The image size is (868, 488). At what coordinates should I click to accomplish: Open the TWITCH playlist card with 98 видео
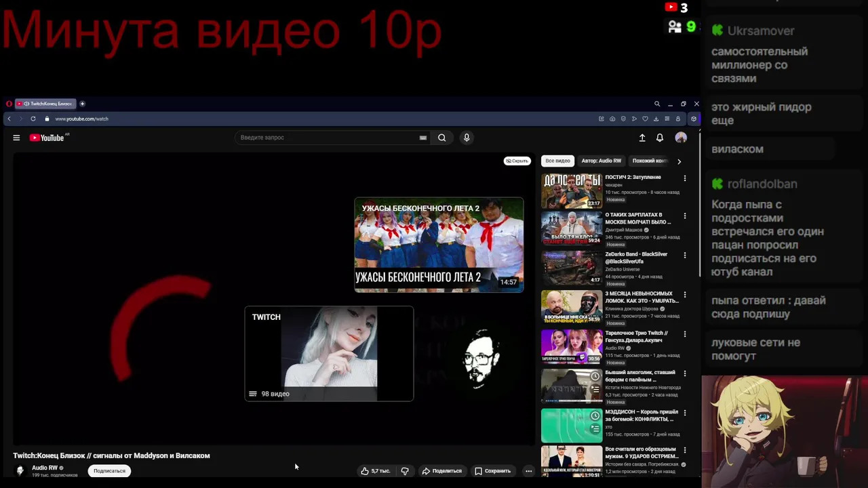click(329, 354)
